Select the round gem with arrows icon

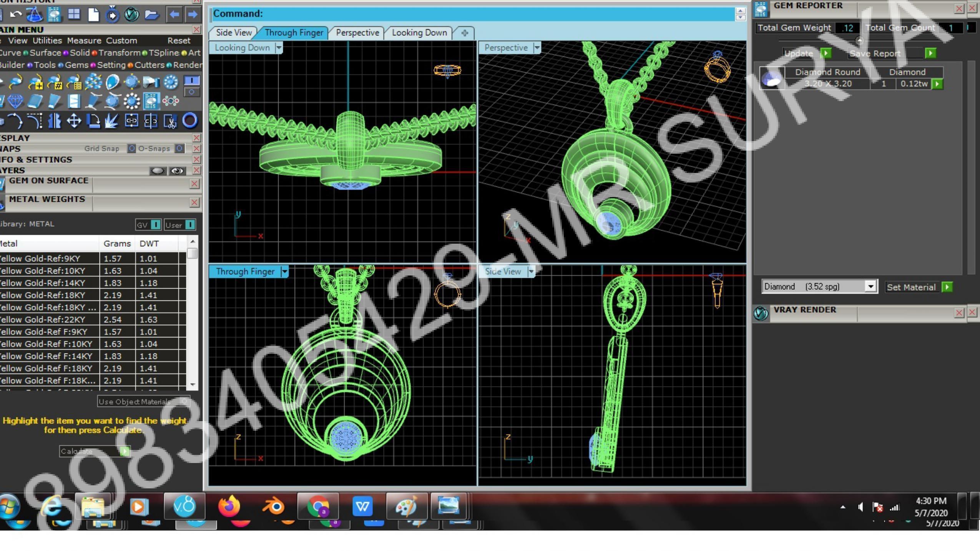tap(132, 82)
